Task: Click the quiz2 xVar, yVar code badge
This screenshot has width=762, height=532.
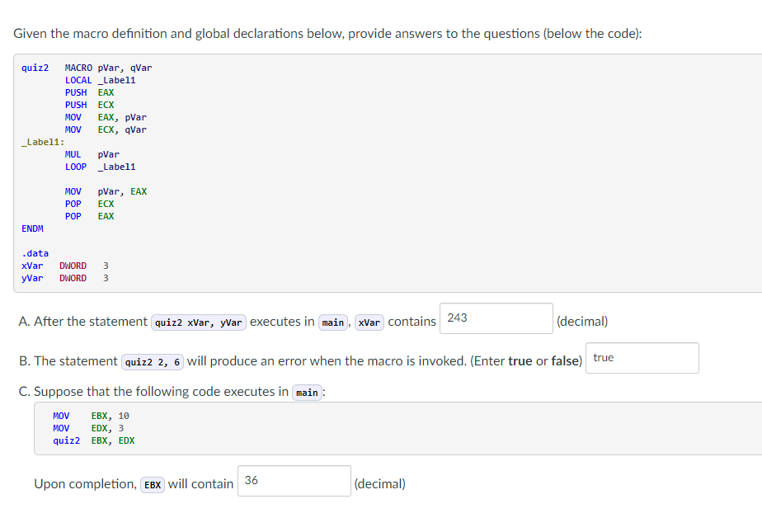Action: pos(198,322)
